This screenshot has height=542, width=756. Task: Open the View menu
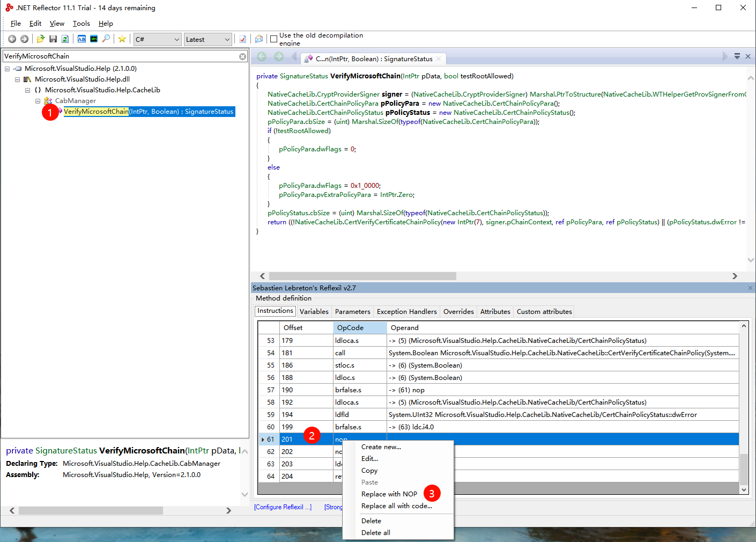click(57, 24)
